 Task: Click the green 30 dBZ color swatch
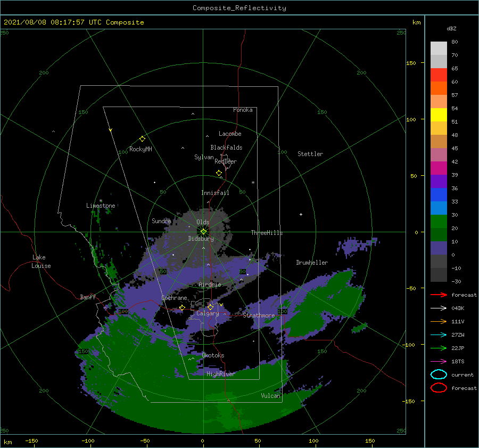point(439,222)
